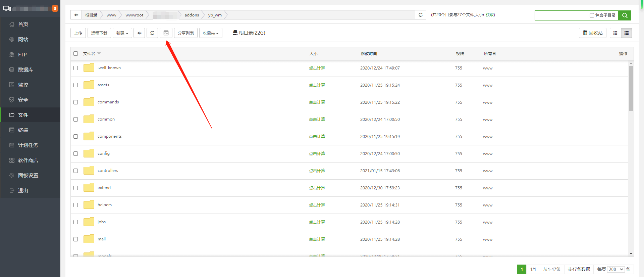
Task: Click the green search magnifier button
Action: (625, 15)
